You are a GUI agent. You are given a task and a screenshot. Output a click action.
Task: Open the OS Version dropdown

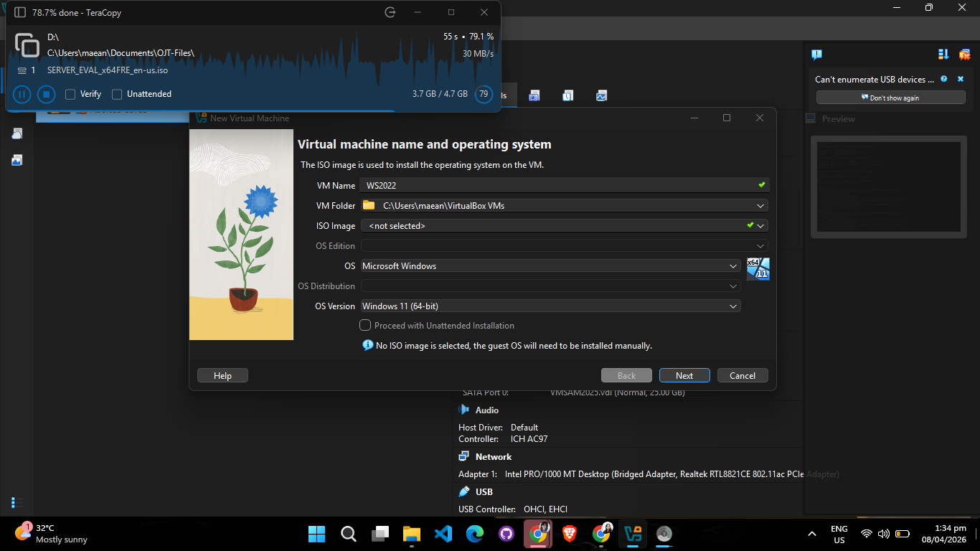tap(733, 306)
